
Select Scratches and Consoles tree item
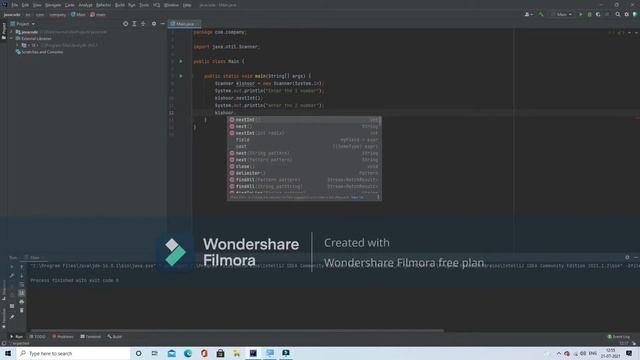tap(42, 52)
